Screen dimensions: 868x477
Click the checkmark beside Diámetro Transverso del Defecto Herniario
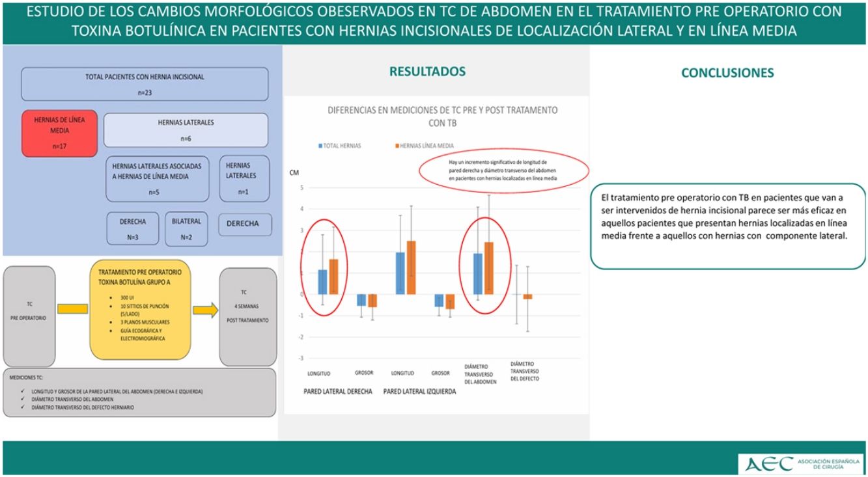24,408
